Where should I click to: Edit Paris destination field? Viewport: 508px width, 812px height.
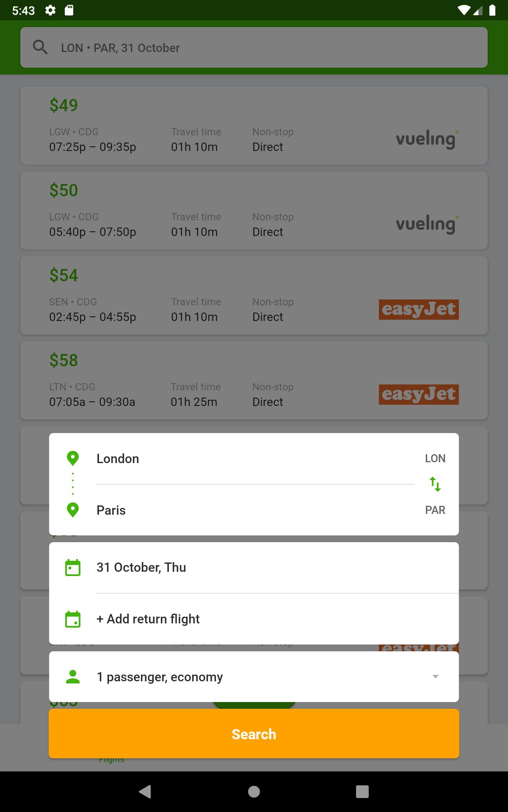(254, 510)
